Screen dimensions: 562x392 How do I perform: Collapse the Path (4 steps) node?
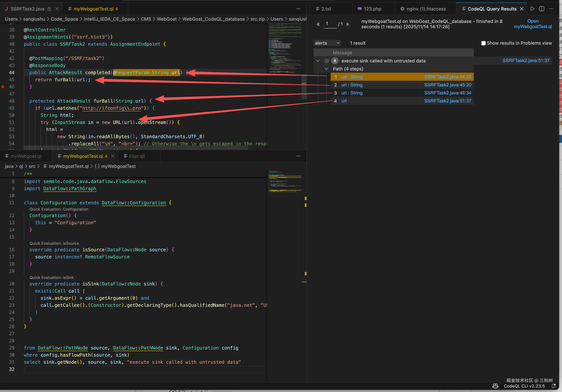click(326, 69)
